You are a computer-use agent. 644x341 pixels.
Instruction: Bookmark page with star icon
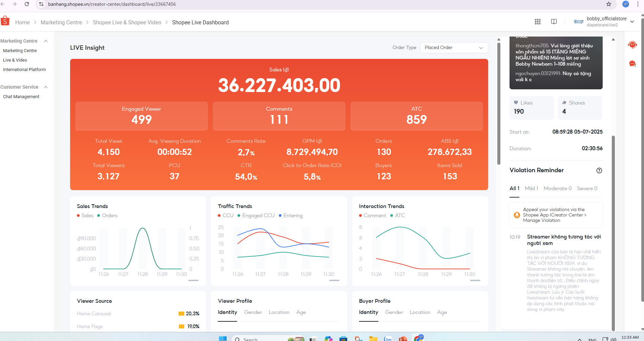pos(609,4)
